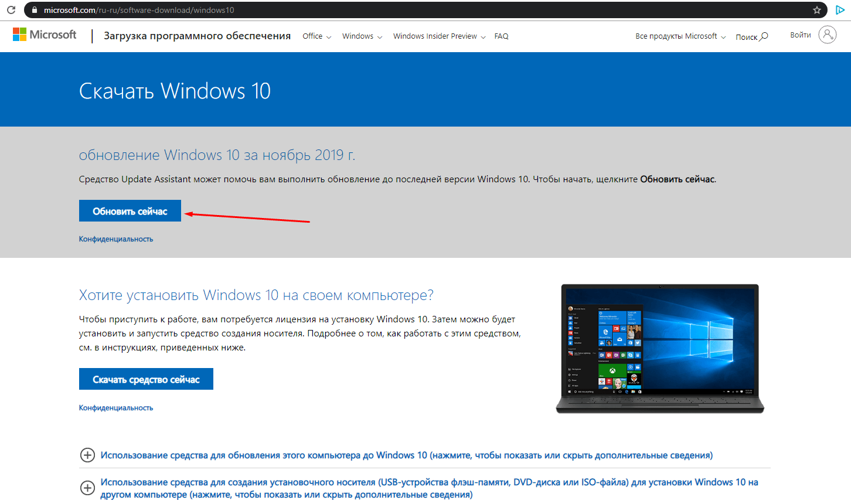The image size is (851, 504).
Task: Click the blue play extension icon
Action: click(840, 10)
